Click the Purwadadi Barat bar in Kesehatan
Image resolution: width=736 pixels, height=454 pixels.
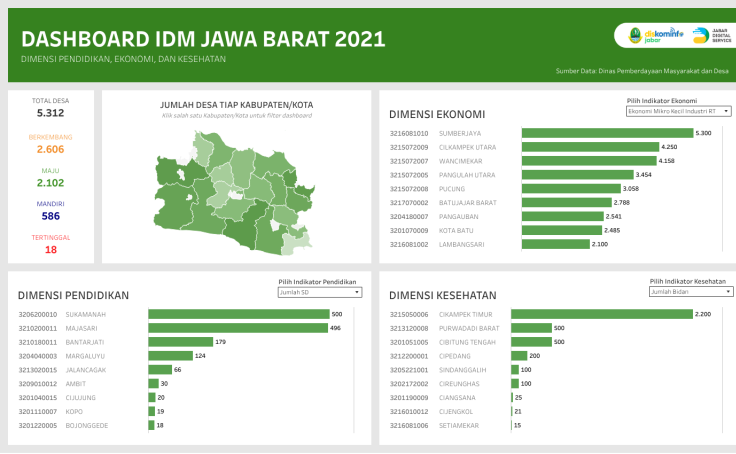click(x=531, y=328)
